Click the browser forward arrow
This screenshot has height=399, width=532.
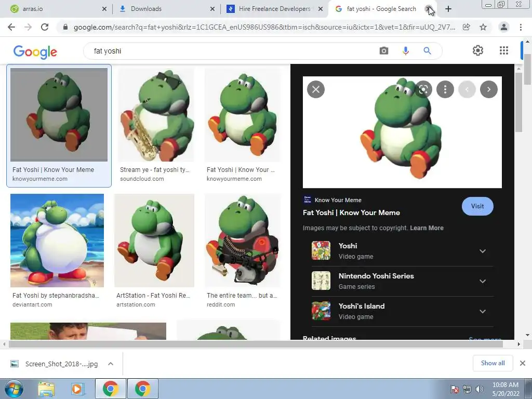(x=28, y=27)
